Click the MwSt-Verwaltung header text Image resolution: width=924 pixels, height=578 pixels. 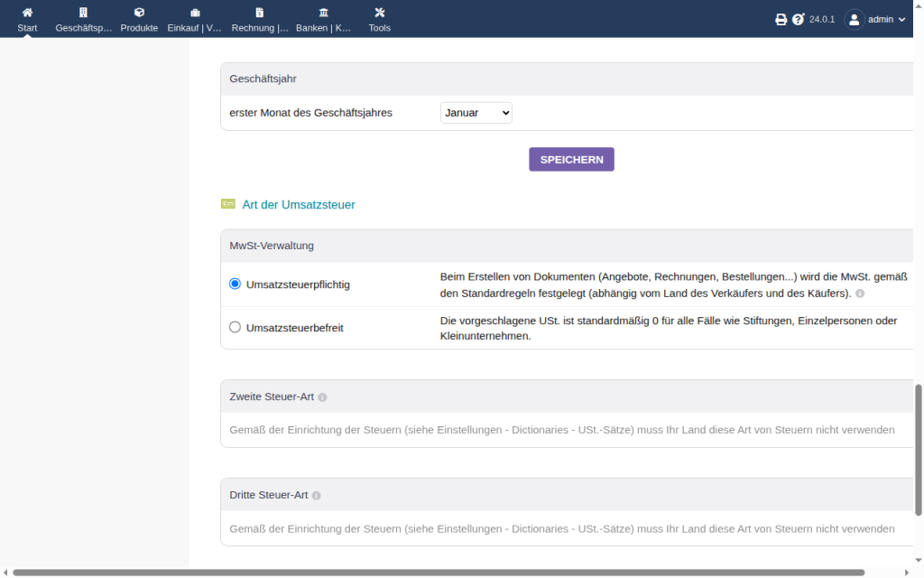[x=272, y=246]
